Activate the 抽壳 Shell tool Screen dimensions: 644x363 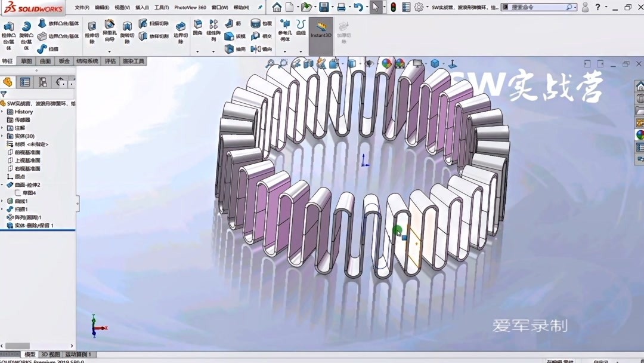(230, 47)
